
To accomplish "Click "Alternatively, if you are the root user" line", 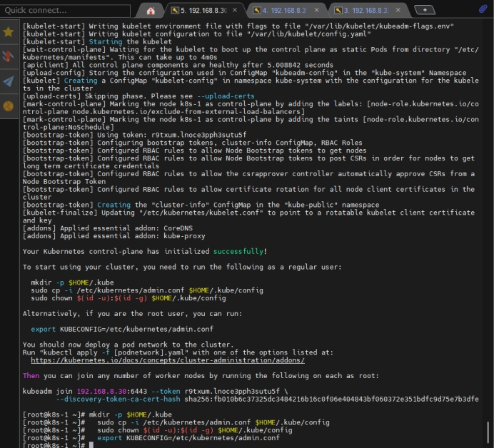I will (132, 314).
